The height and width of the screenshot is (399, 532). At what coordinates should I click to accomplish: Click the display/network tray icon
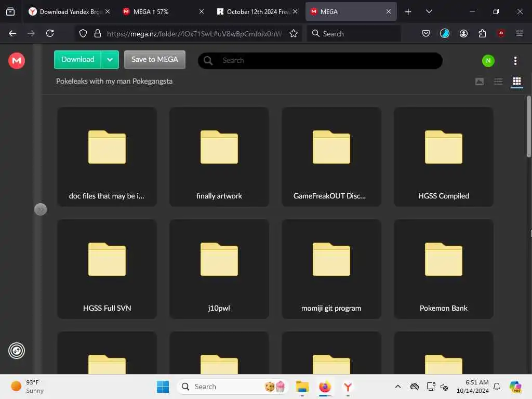pyautogui.click(x=431, y=387)
